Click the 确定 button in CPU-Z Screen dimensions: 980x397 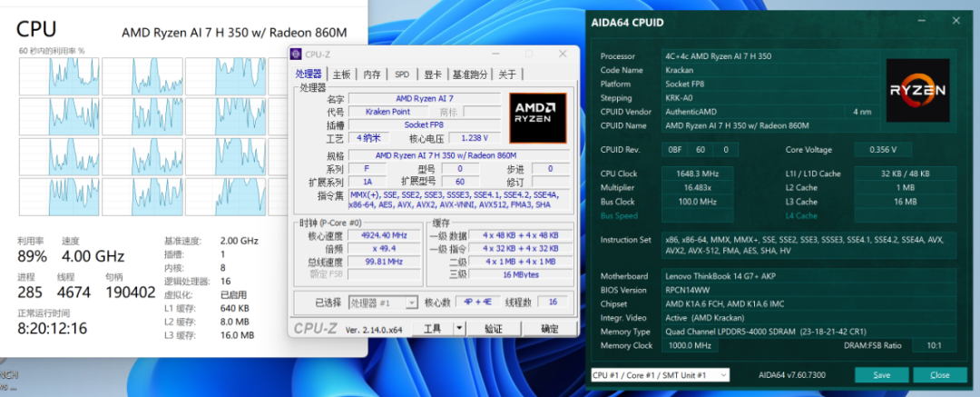pyautogui.click(x=549, y=329)
